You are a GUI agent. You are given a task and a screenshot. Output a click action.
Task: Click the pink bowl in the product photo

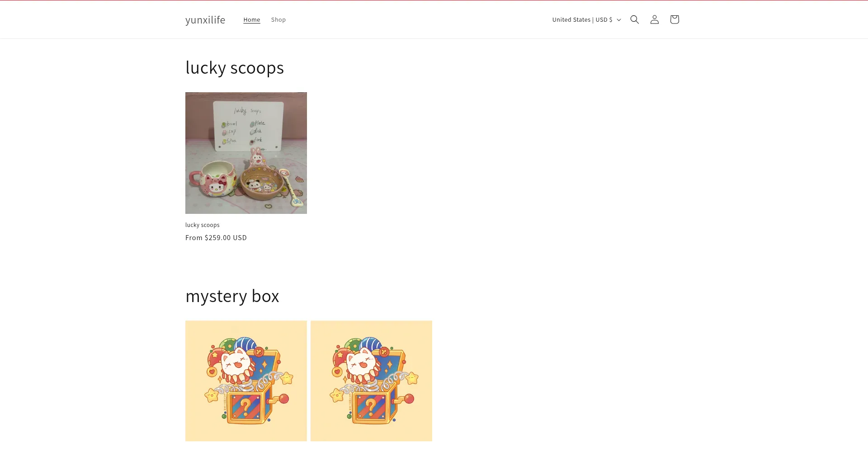point(262,183)
